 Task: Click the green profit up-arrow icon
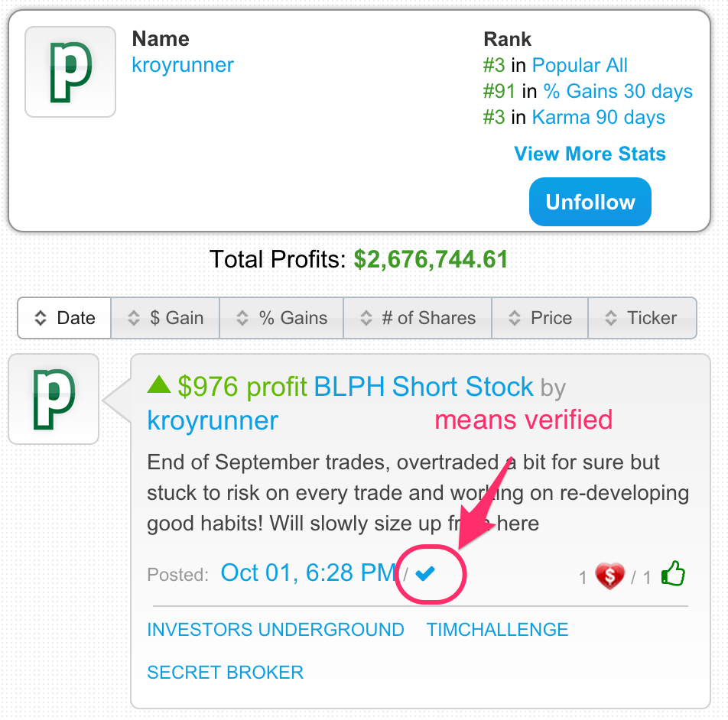pos(159,384)
